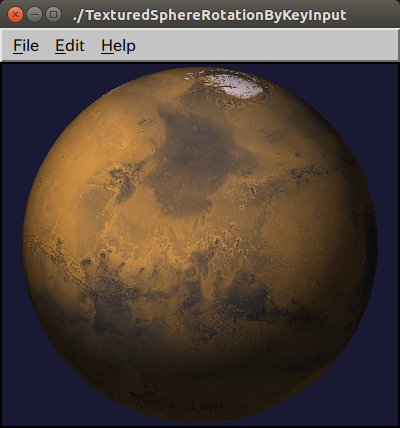Minimize the window using the title bar button

click(34, 15)
